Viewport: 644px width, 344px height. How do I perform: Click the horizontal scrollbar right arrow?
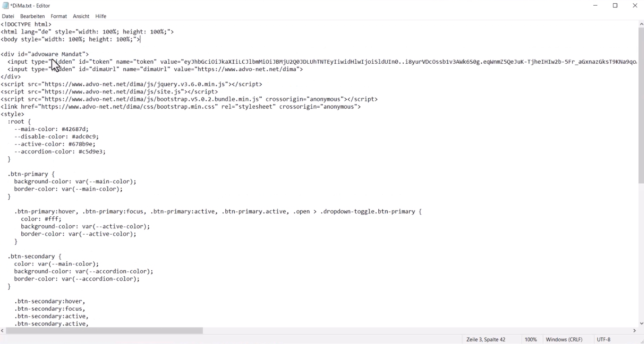[635, 331]
